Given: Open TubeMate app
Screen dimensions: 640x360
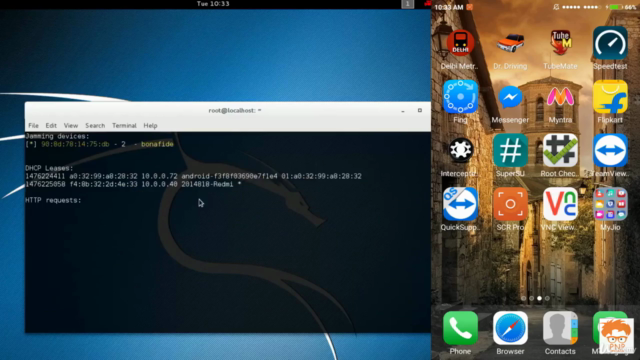Looking at the screenshot, I should pyautogui.click(x=560, y=43).
